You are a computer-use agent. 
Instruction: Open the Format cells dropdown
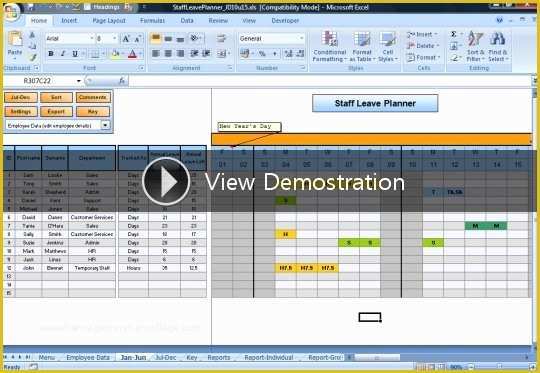pos(424,58)
